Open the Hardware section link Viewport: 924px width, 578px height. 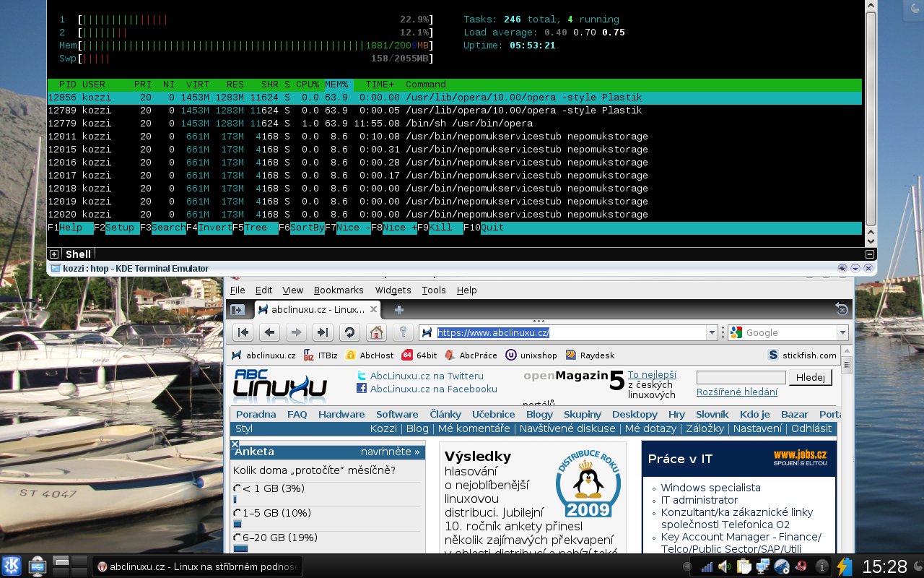(341, 414)
